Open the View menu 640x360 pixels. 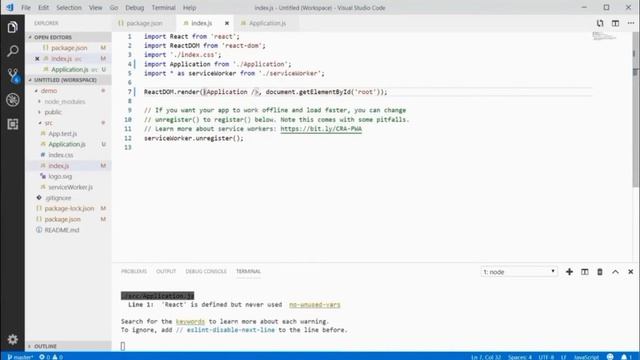96,8
